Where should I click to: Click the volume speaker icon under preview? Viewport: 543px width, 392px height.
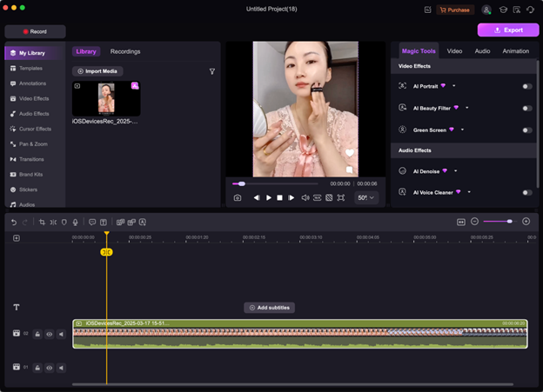[305, 197]
